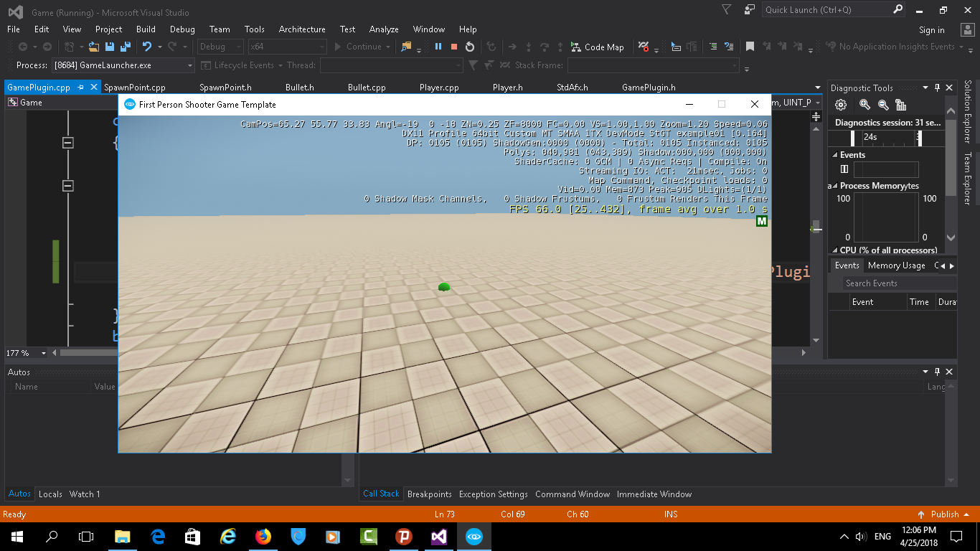Close the Diagnostic Tools panel
The image size is (980, 551).
(949, 88)
